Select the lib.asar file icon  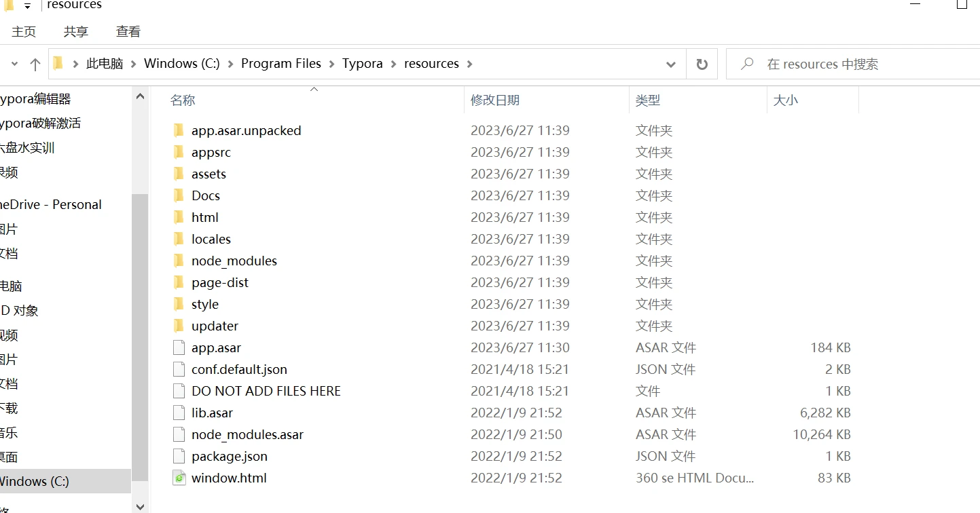click(179, 413)
